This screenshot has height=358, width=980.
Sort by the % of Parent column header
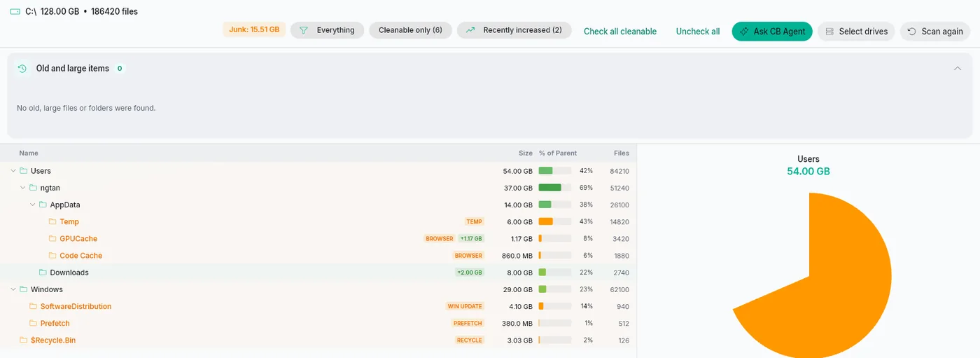pos(558,153)
